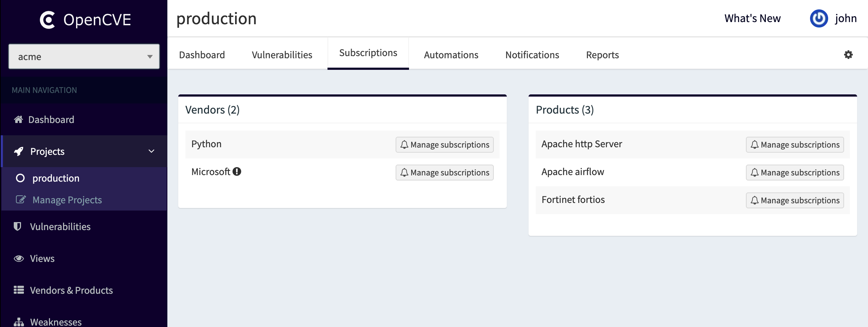This screenshot has width=868, height=327.
Task: Manage subscriptions for Microsoft vendor
Action: click(x=445, y=173)
